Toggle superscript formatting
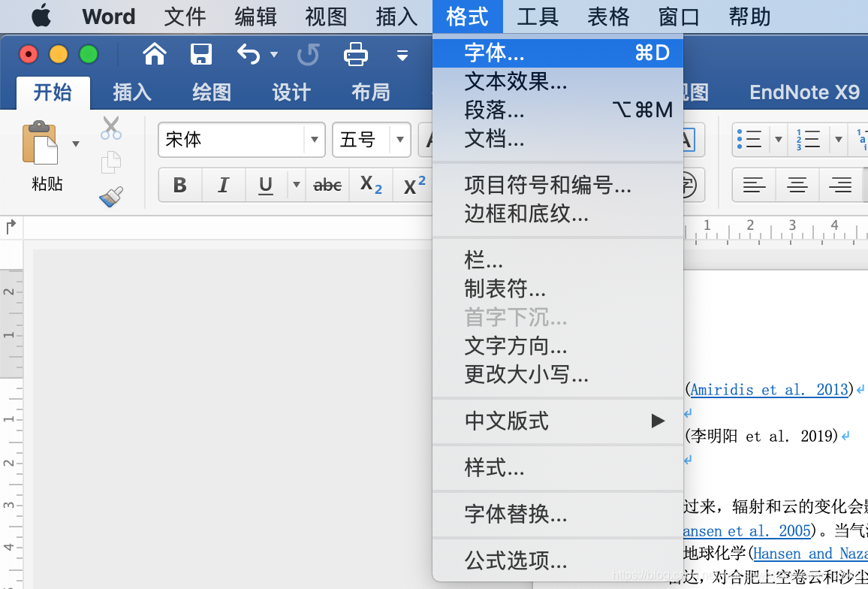868x589 pixels. (414, 185)
